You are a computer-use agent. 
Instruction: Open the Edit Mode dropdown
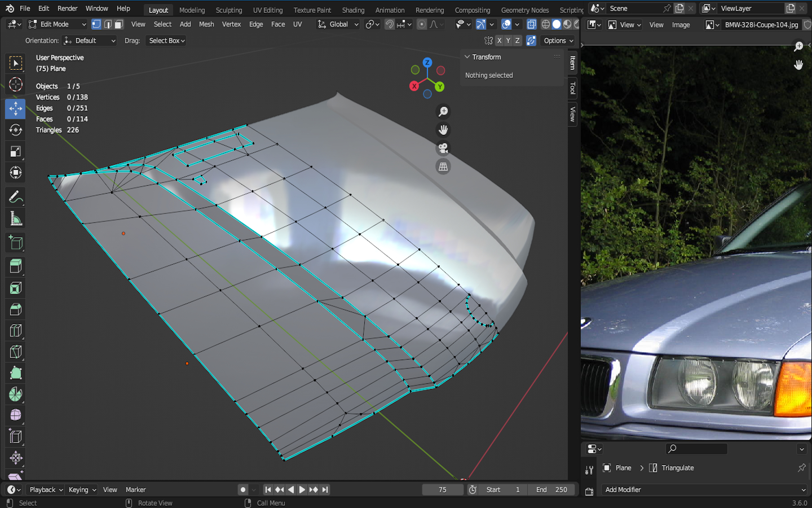(x=58, y=24)
